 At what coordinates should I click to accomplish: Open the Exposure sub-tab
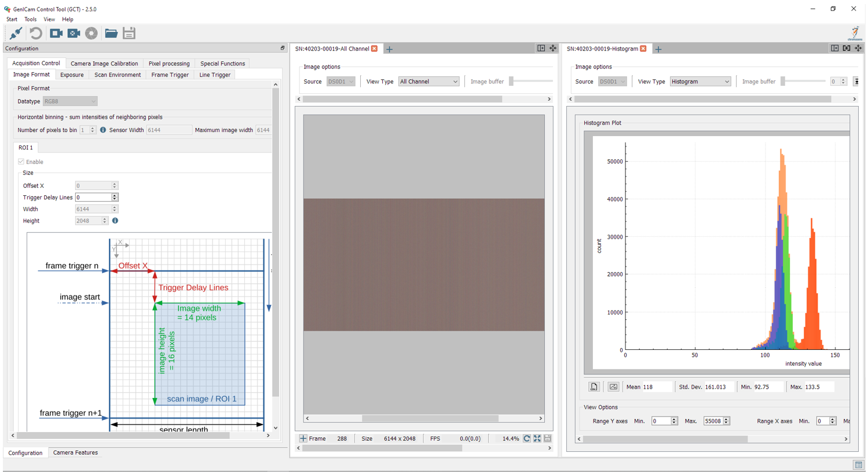tap(72, 75)
